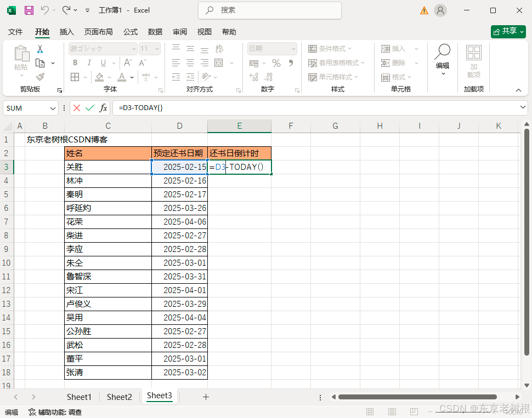Viewport: 532px width, 418px height.
Task: Click the percent style icon
Action: (x=276, y=63)
